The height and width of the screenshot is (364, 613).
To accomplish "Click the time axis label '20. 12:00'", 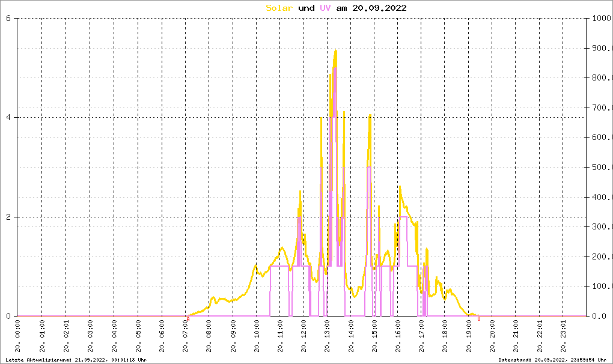I will point(303,336).
